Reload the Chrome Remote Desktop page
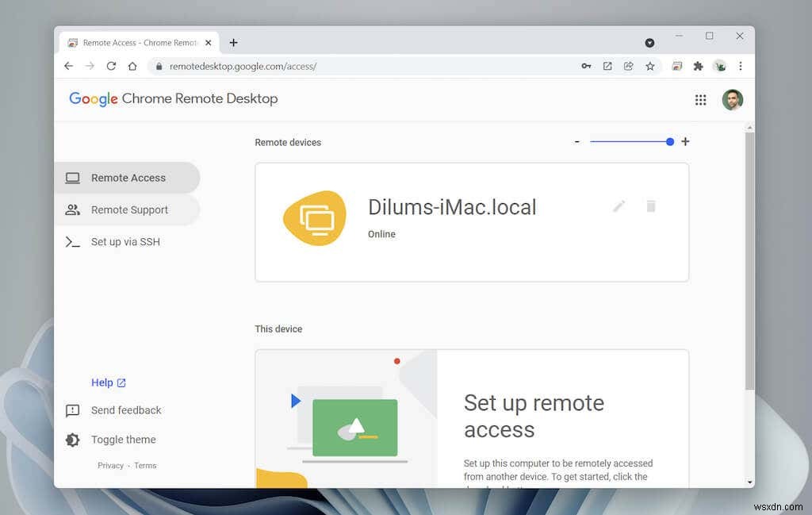This screenshot has height=515, width=812. coord(111,66)
